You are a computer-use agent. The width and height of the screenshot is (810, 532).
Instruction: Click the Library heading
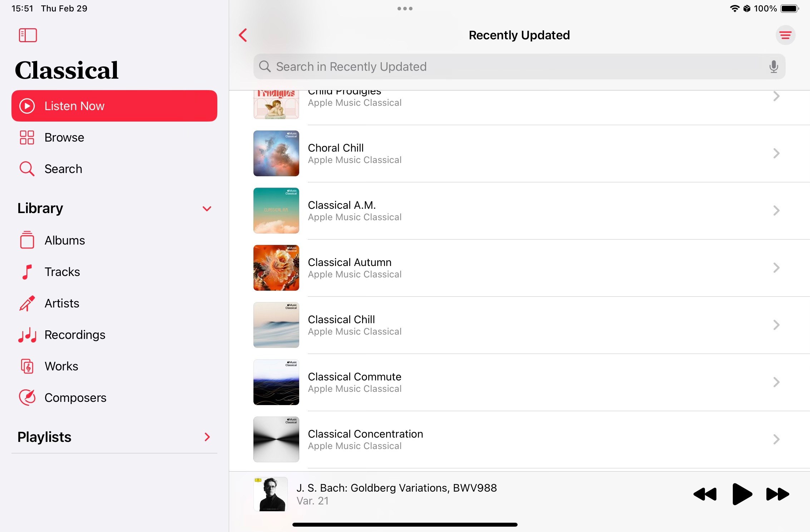tap(40, 208)
